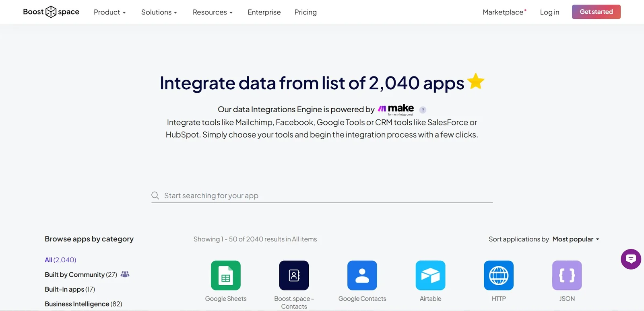Click the JSON app name
The width and height of the screenshot is (644, 311).
(567, 299)
